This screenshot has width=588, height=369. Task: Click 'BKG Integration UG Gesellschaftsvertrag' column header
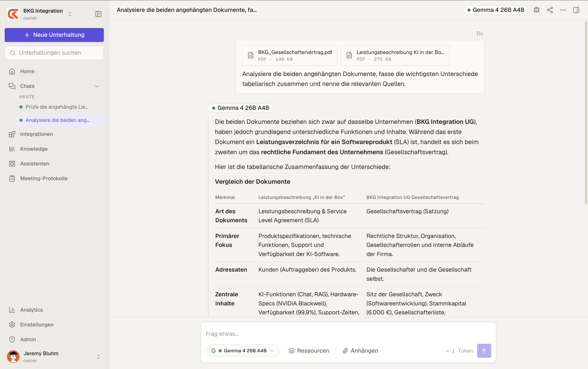click(412, 197)
